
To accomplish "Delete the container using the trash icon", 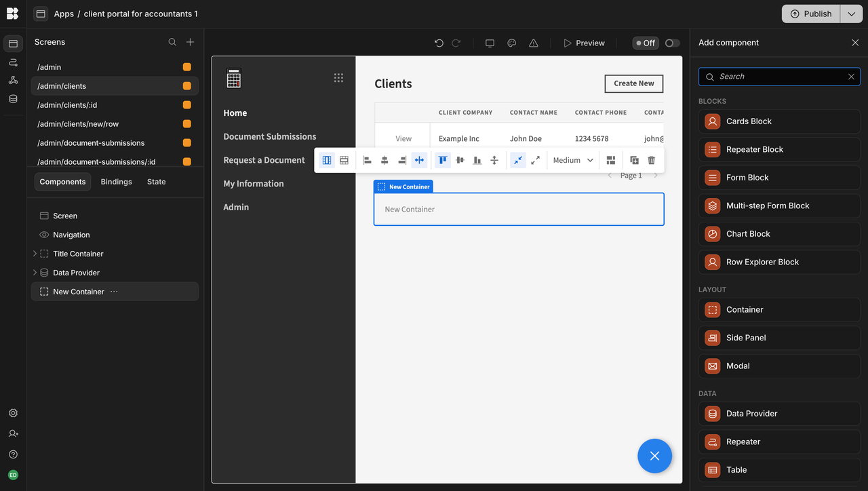I will 651,160.
